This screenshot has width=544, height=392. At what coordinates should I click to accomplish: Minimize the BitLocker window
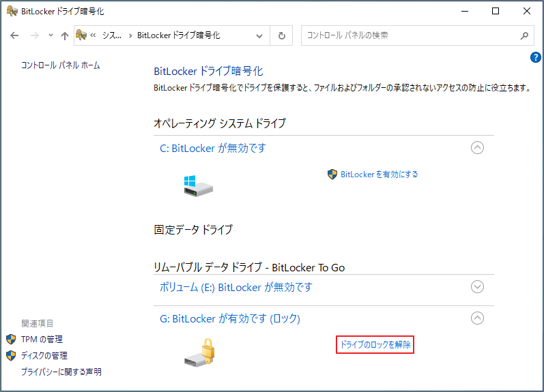(x=465, y=11)
